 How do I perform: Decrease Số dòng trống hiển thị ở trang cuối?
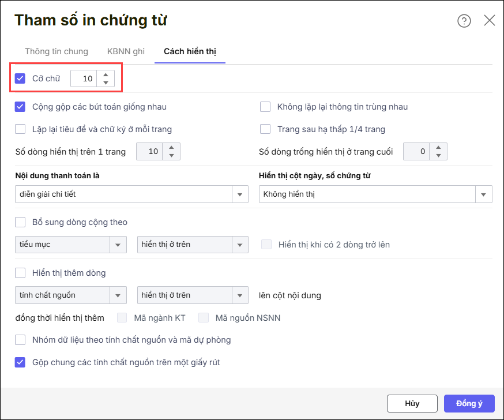point(438,156)
